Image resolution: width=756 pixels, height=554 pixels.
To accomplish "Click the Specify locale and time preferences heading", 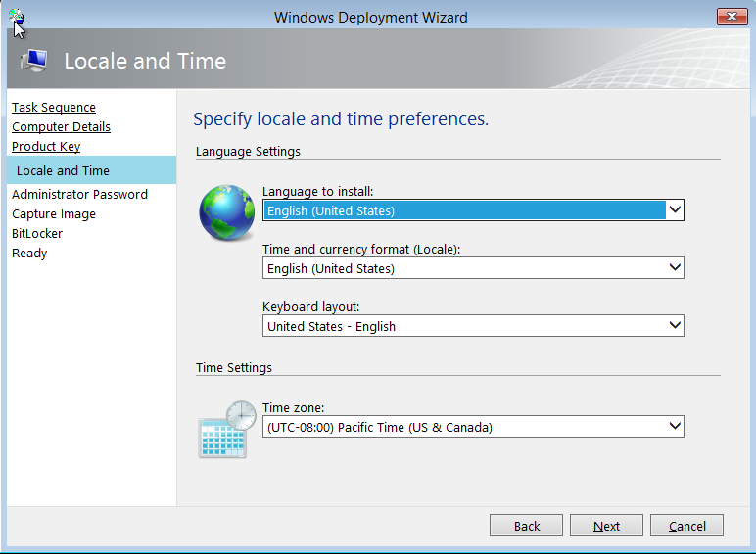I will coord(341,119).
